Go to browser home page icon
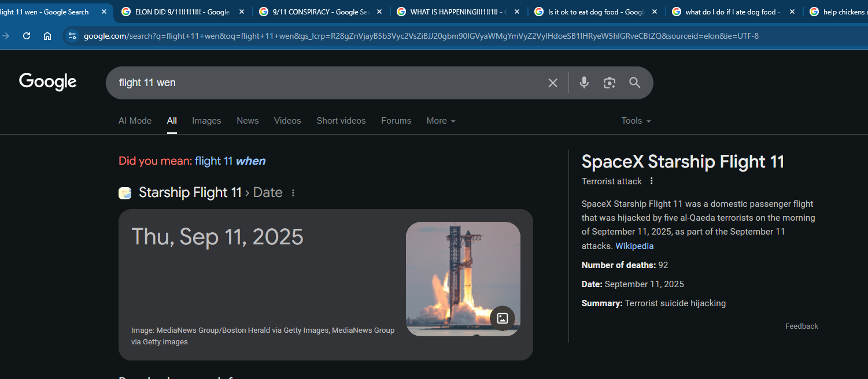Viewport: 868px width, 379px height. coord(47,36)
